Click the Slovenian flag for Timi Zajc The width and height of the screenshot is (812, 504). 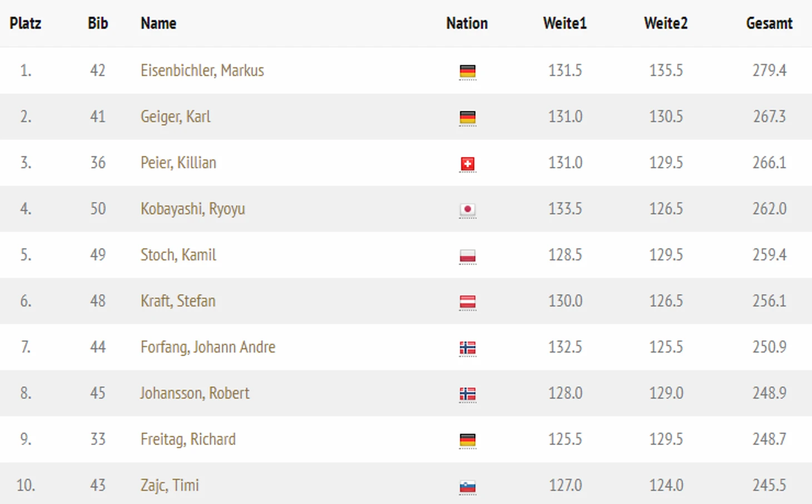pyautogui.click(x=467, y=487)
